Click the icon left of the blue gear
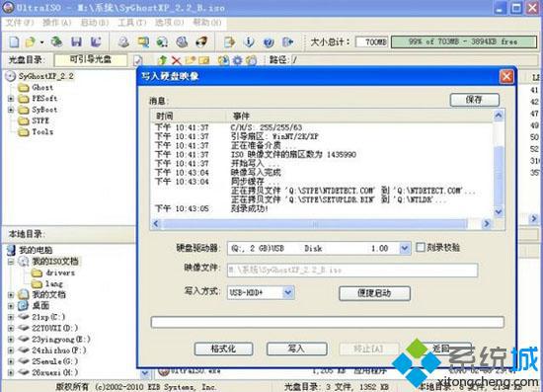543x392 pixels. tap(223, 60)
